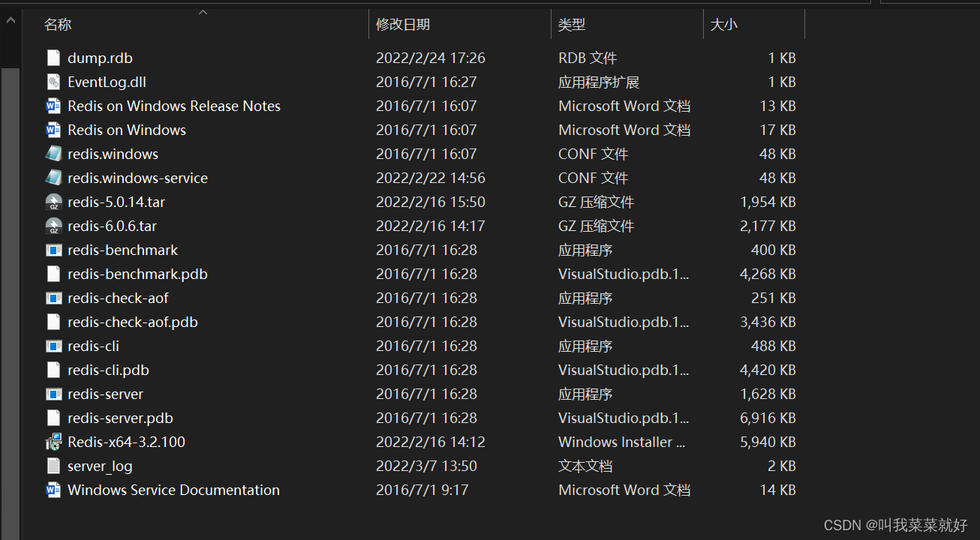Image resolution: width=980 pixels, height=540 pixels.
Task: Click the 6,916 KB size cell
Action: (768, 418)
